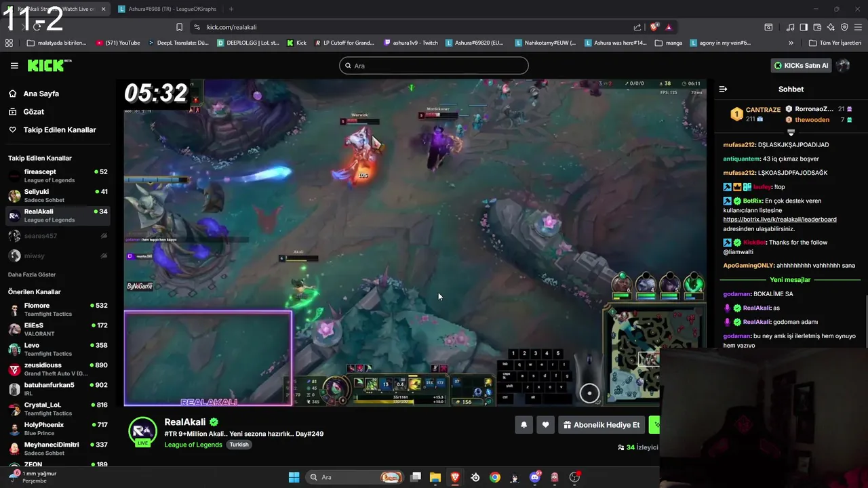Open Brave browser taskbar icon

(x=455, y=477)
